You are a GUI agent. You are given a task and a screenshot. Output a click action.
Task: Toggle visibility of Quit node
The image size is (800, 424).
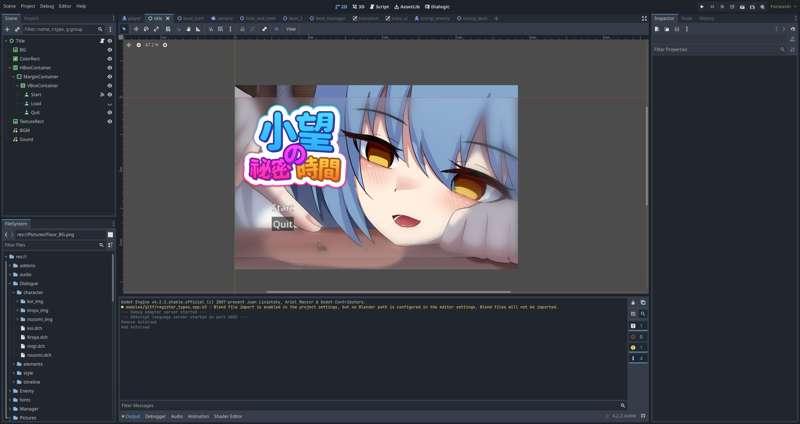click(x=110, y=112)
